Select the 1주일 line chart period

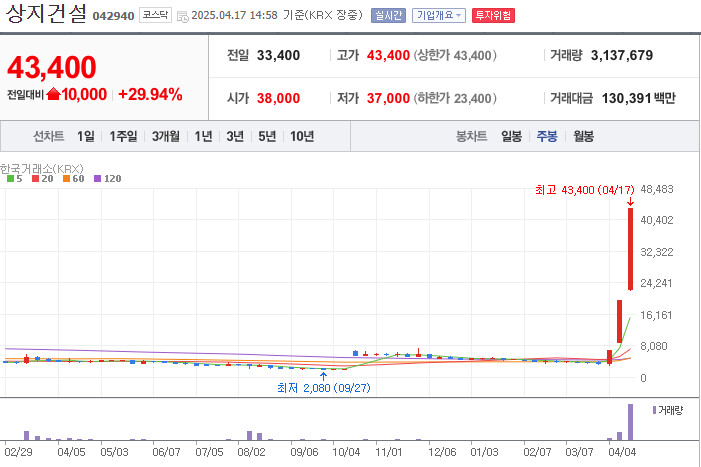click(124, 136)
